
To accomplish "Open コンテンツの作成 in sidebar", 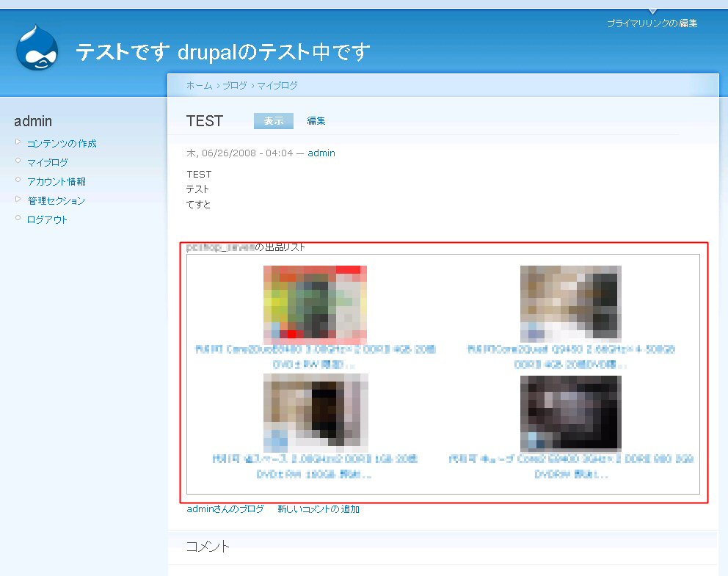I will 62,143.
